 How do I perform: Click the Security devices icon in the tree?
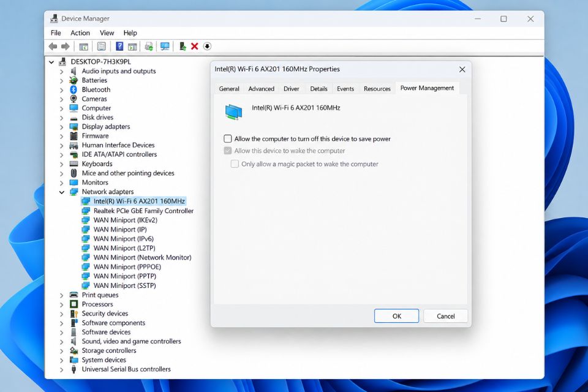click(74, 314)
